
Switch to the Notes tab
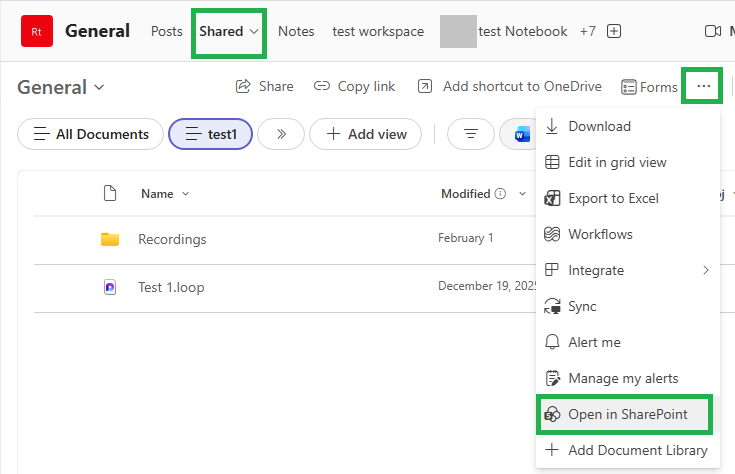(296, 31)
